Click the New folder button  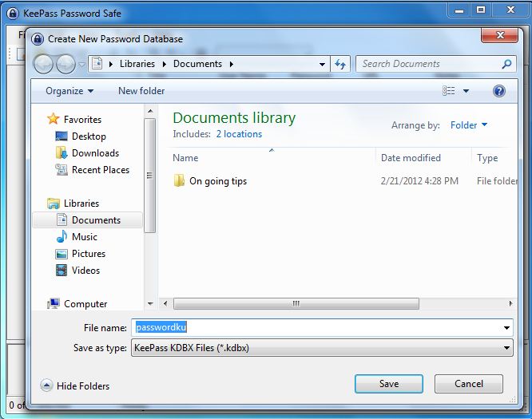click(141, 91)
